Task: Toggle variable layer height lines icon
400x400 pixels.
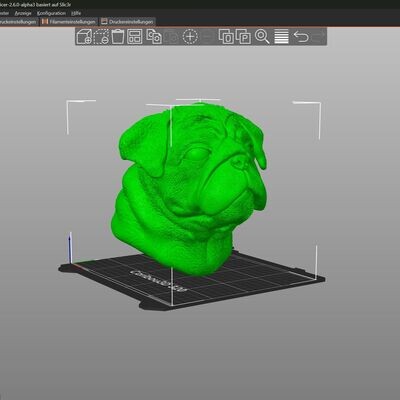Action: (281, 37)
